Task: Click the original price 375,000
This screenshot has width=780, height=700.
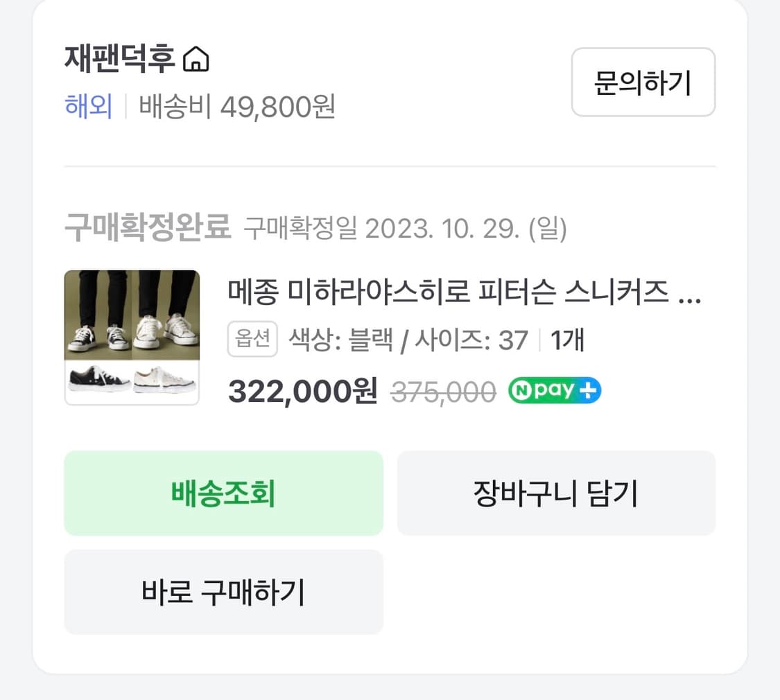Action: coord(444,391)
